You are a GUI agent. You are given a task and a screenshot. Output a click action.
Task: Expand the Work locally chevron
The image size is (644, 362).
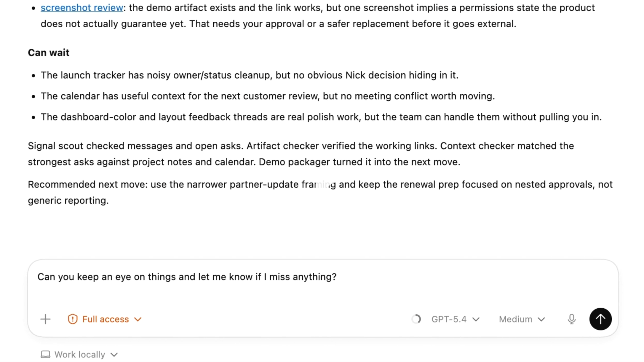(114, 354)
